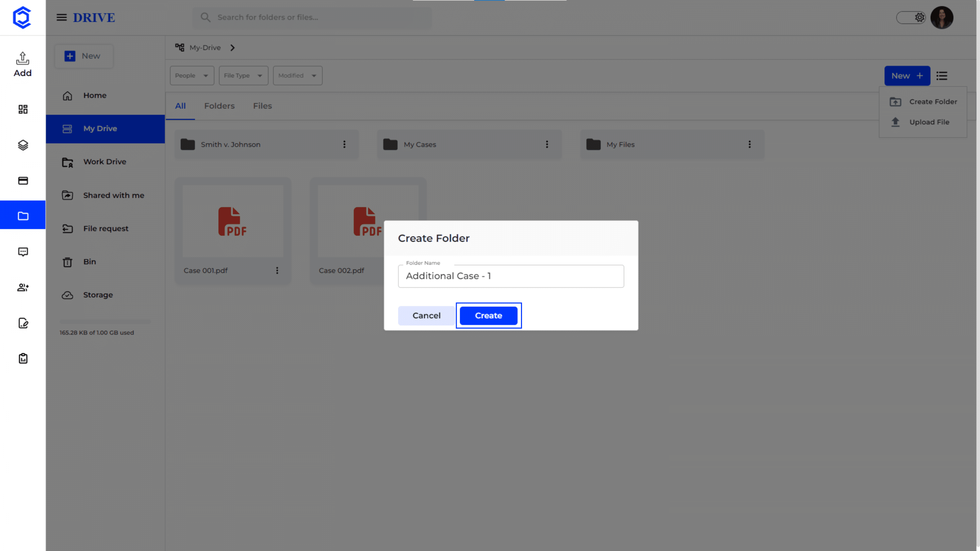Open the billing card icon in sidebar
The height and width of the screenshot is (551, 980).
23,181
